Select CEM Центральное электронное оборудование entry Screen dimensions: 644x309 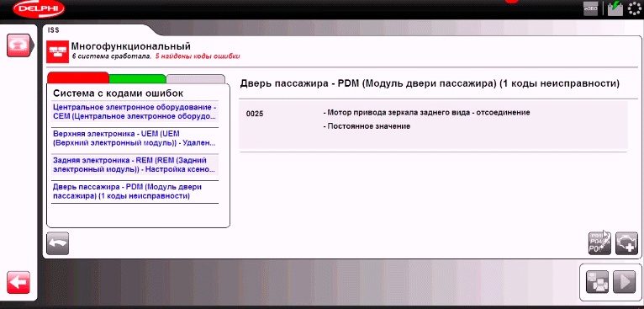coord(135,111)
